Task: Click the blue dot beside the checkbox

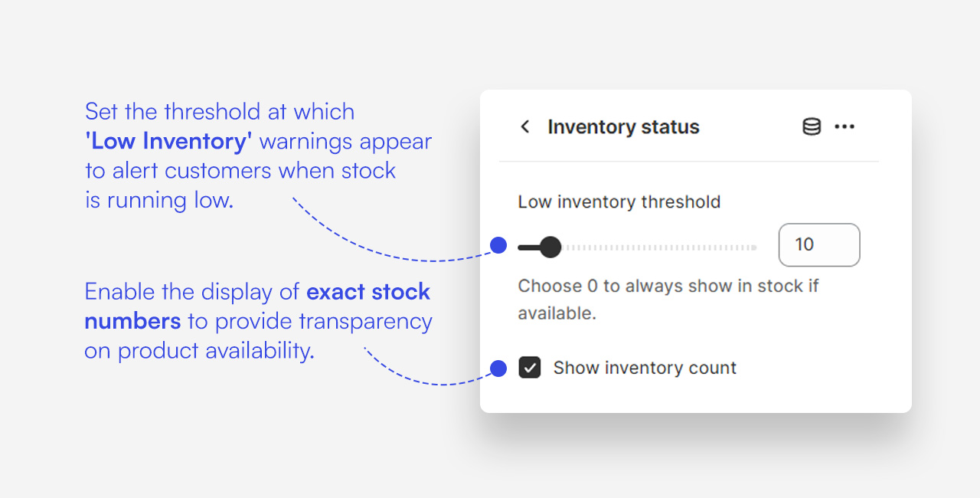Action: click(x=498, y=369)
